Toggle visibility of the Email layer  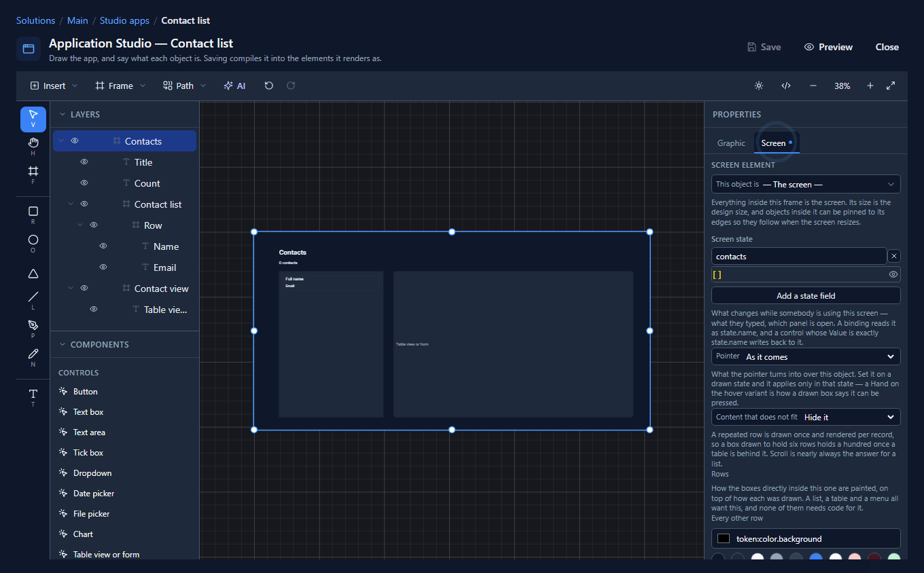(x=103, y=267)
